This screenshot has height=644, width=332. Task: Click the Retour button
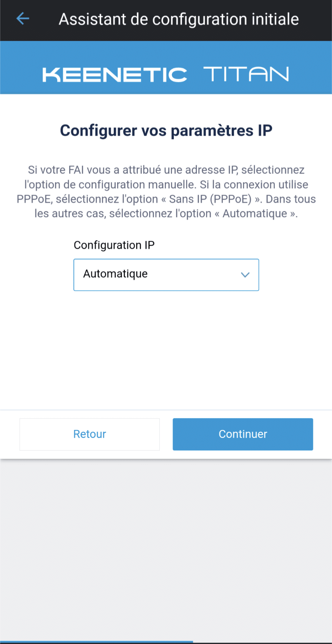click(90, 434)
